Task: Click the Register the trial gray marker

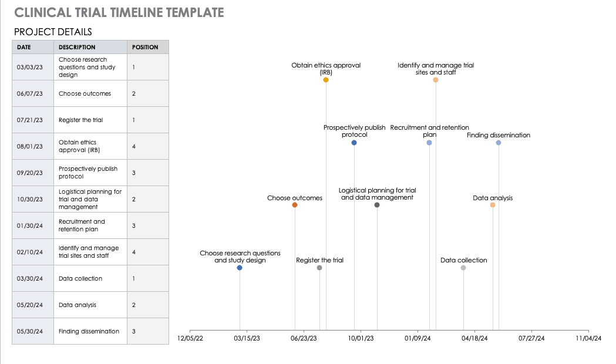Action: 319,268
